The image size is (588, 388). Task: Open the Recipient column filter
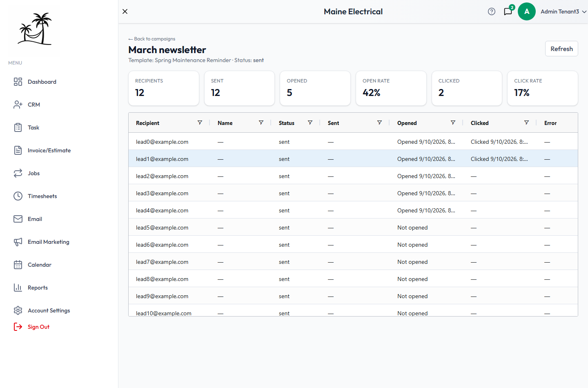(x=200, y=123)
